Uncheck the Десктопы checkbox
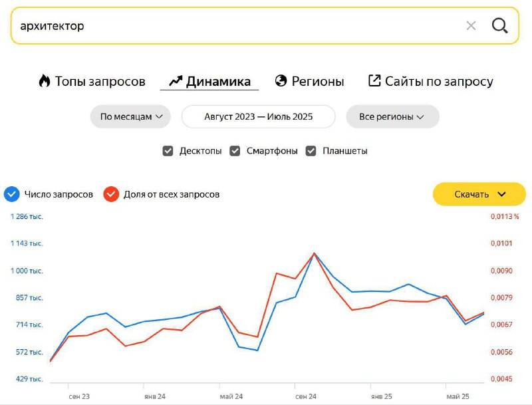Image resolution: width=532 pixels, height=405 pixels. click(x=168, y=151)
